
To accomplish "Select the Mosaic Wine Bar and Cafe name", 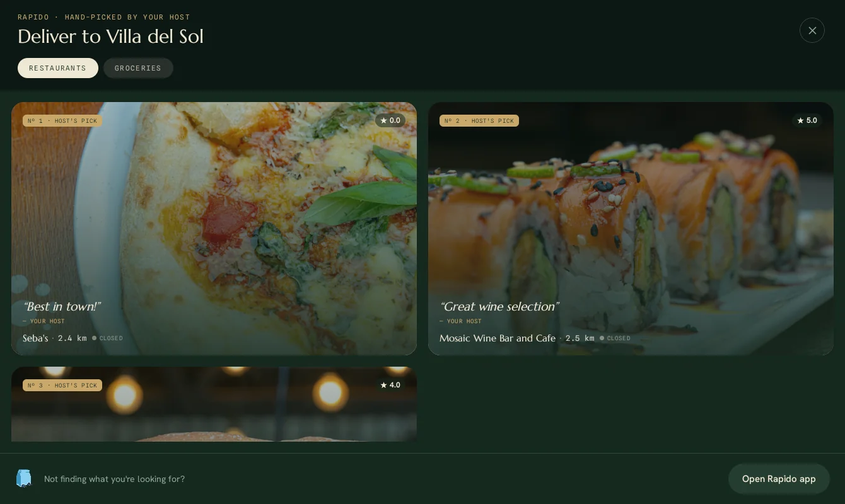I will (x=498, y=338).
